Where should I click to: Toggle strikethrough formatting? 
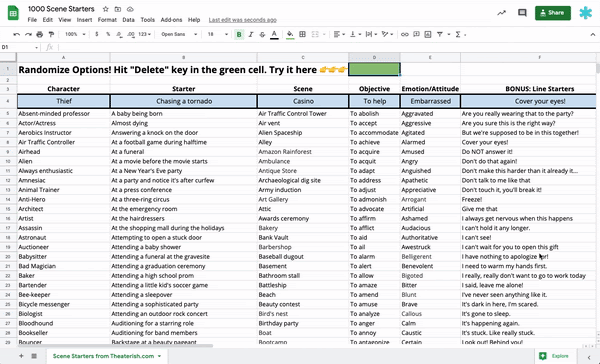(x=262, y=34)
